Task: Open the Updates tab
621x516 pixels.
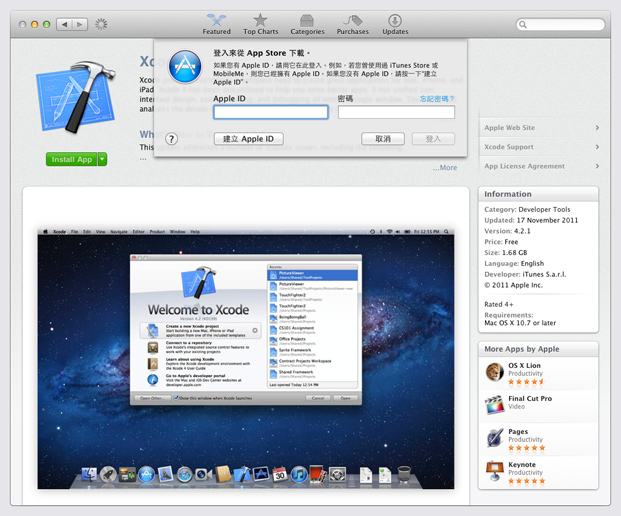Action: pos(395,24)
